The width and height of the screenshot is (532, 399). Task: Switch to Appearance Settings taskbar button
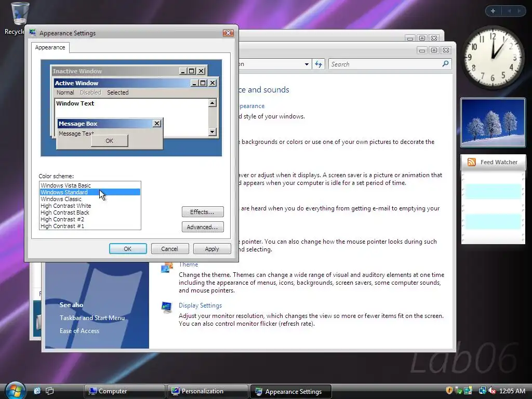click(291, 392)
